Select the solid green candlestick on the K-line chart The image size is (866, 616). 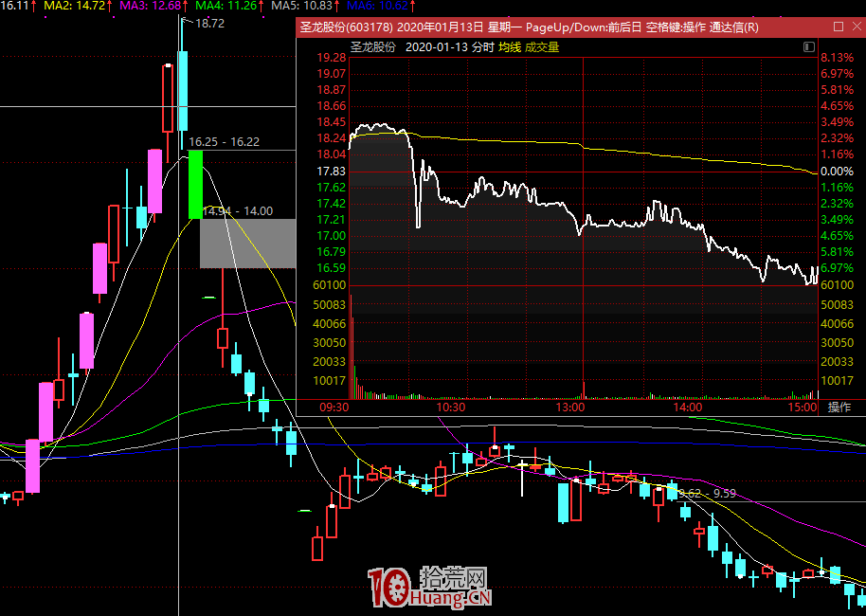(195, 185)
